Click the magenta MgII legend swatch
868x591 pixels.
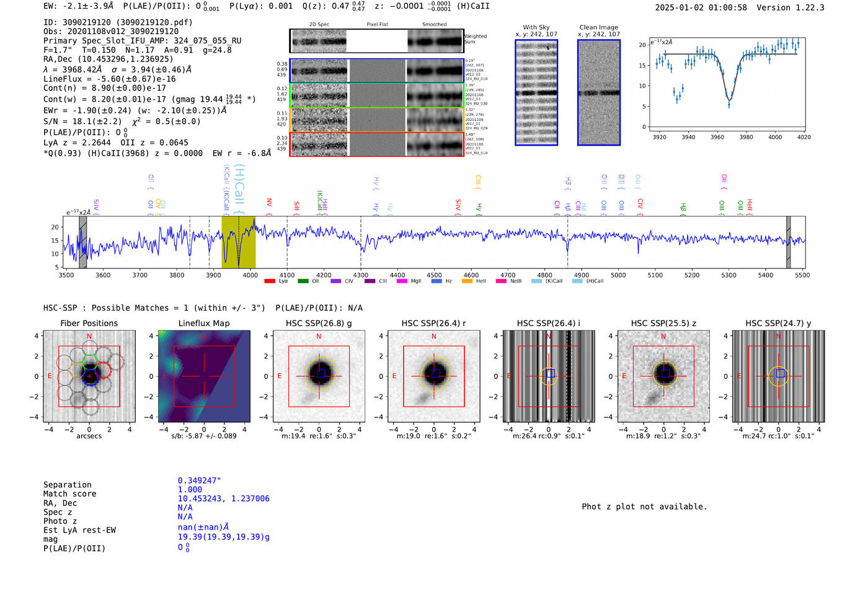[x=402, y=281]
